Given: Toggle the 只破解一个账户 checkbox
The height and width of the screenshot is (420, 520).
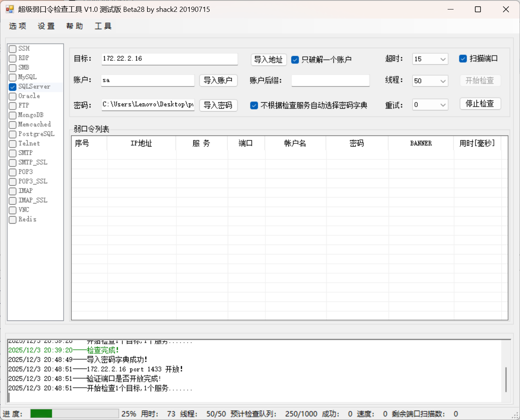Looking at the screenshot, I should (295, 60).
